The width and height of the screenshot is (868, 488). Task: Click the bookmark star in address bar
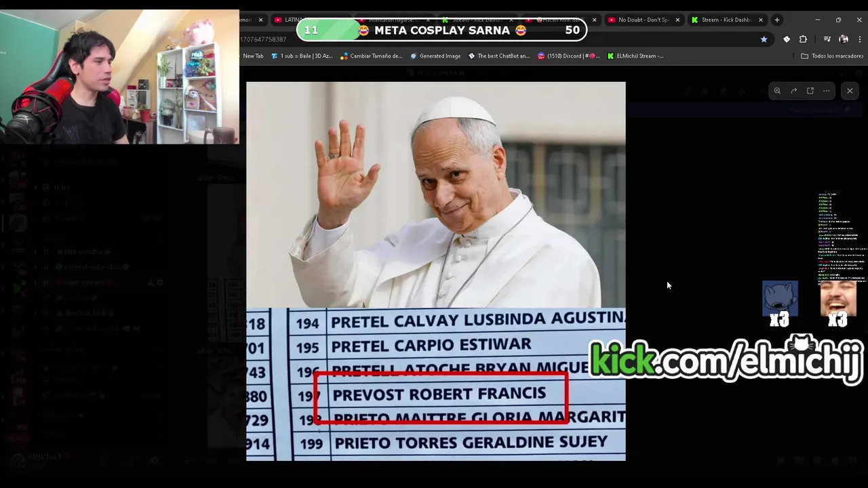click(x=764, y=39)
